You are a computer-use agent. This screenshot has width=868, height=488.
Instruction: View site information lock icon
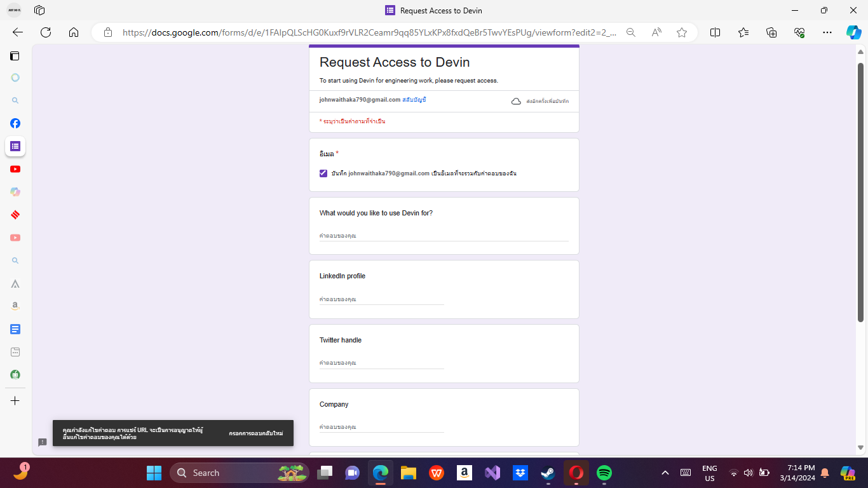[x=108, y=32]
